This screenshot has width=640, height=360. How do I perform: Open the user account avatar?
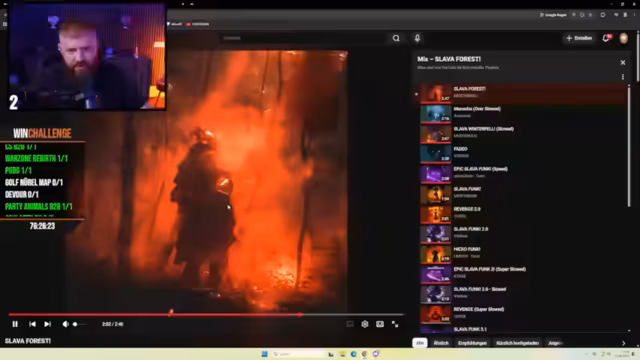click(623, 38)
